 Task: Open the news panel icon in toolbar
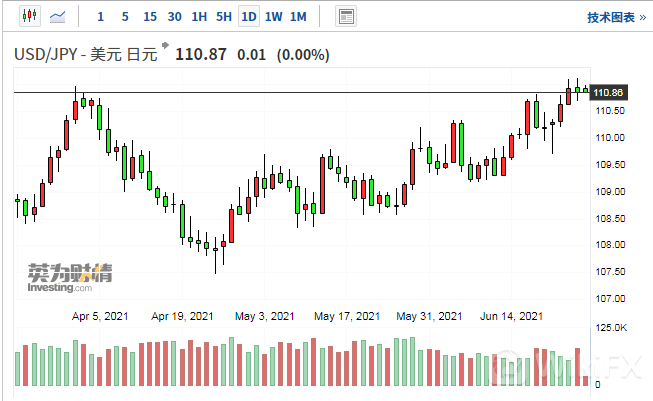346,16
